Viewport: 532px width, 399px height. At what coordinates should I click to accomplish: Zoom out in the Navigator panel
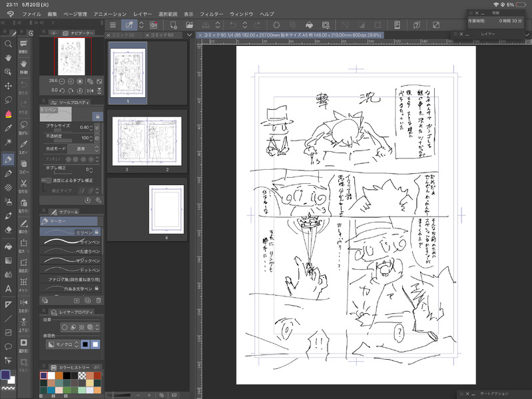(62, 81)
